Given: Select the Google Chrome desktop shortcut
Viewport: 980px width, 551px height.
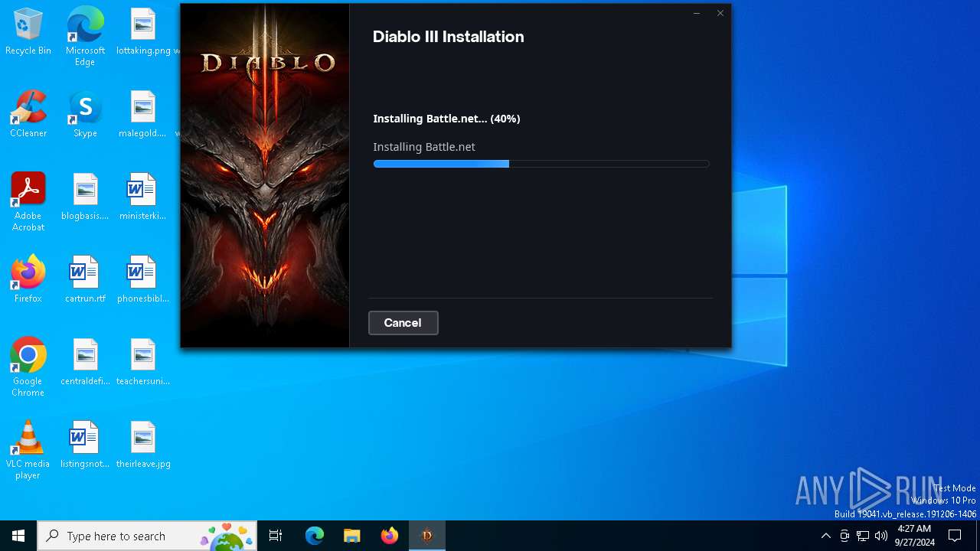Looking at the screenshot, I should [28, 367].
